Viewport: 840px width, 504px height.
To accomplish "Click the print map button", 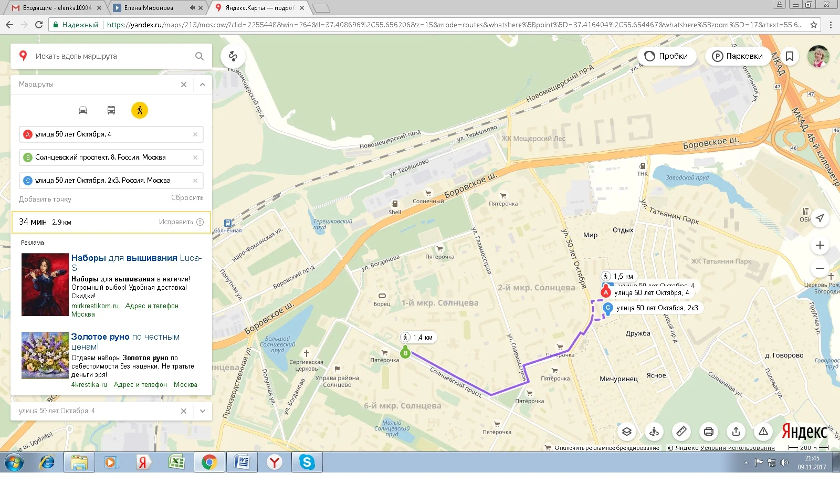I will [709, 432].
